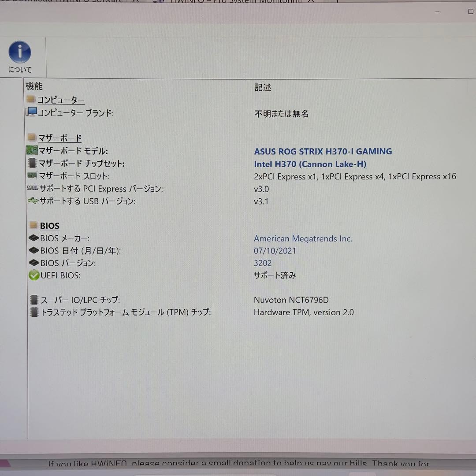Select the 不明または無名 value
Viewport: 476px width, 476px height.
281,114
